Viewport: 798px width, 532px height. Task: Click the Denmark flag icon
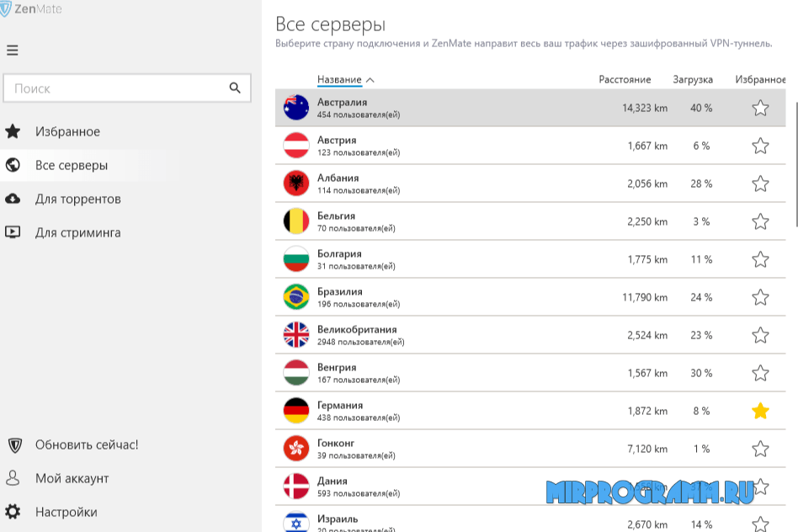click(296, 487)
